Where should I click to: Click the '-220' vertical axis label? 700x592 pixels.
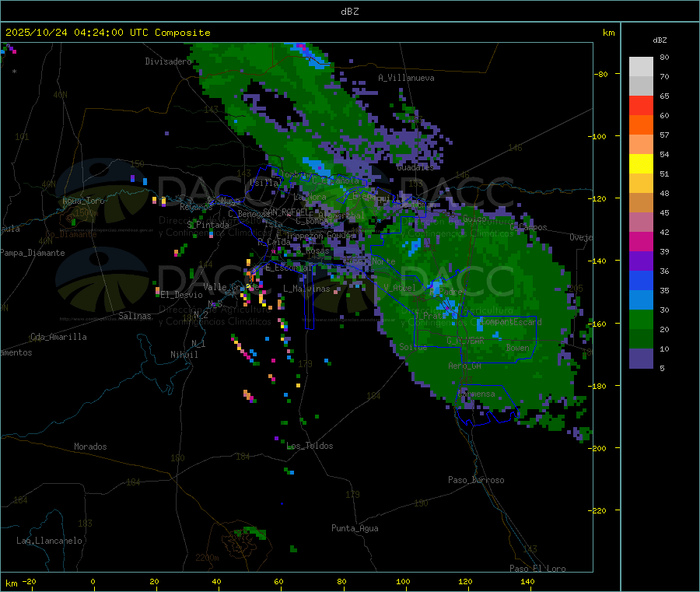599,511
